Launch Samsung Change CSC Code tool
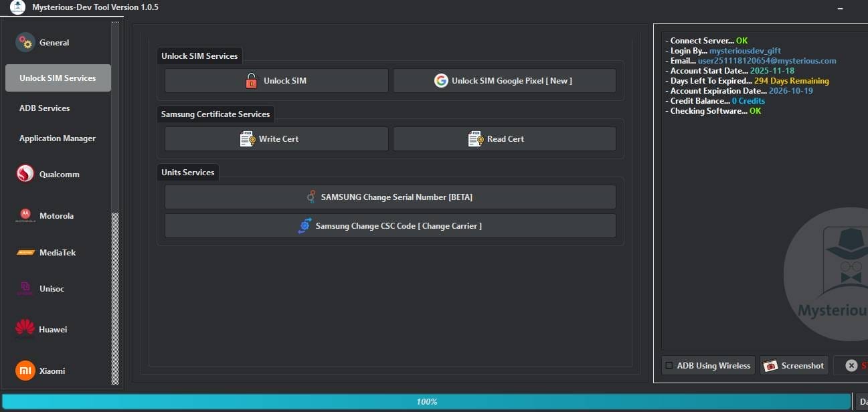 pos(390,225)
